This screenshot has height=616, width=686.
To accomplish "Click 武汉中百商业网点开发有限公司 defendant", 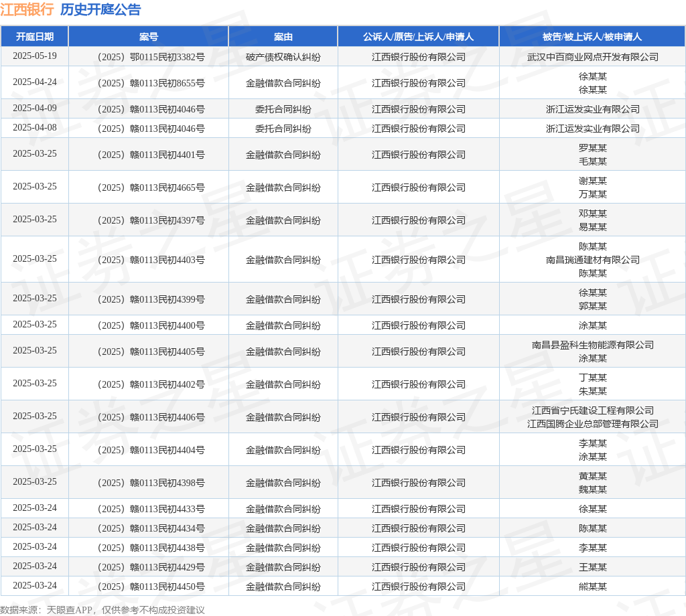I will (x=592, y=57).
